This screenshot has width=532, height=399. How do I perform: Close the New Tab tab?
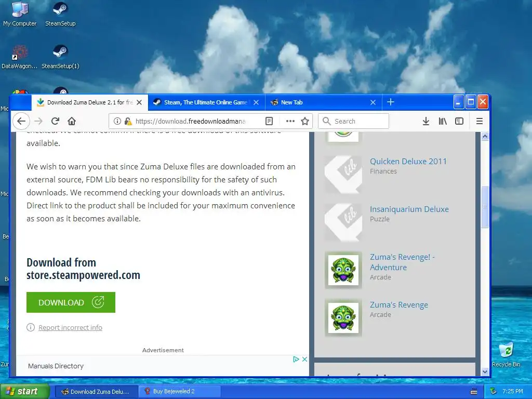click(x=373, y=102)
